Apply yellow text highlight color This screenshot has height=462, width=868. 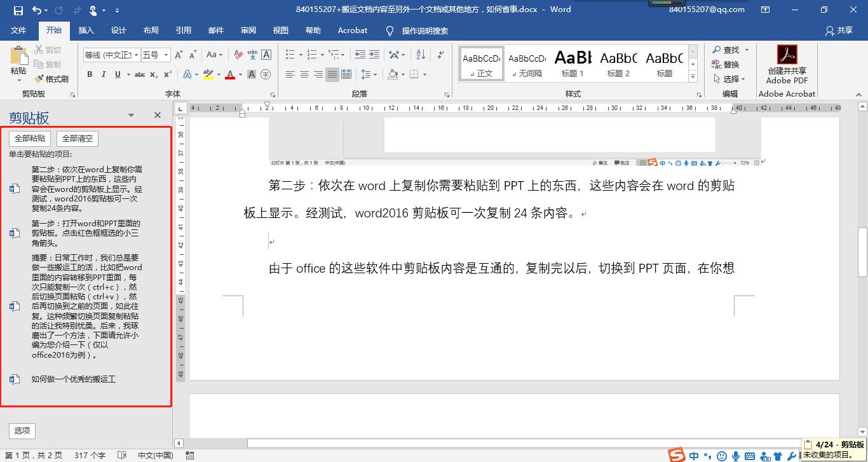pyautogui.click(x=208, y=75)
